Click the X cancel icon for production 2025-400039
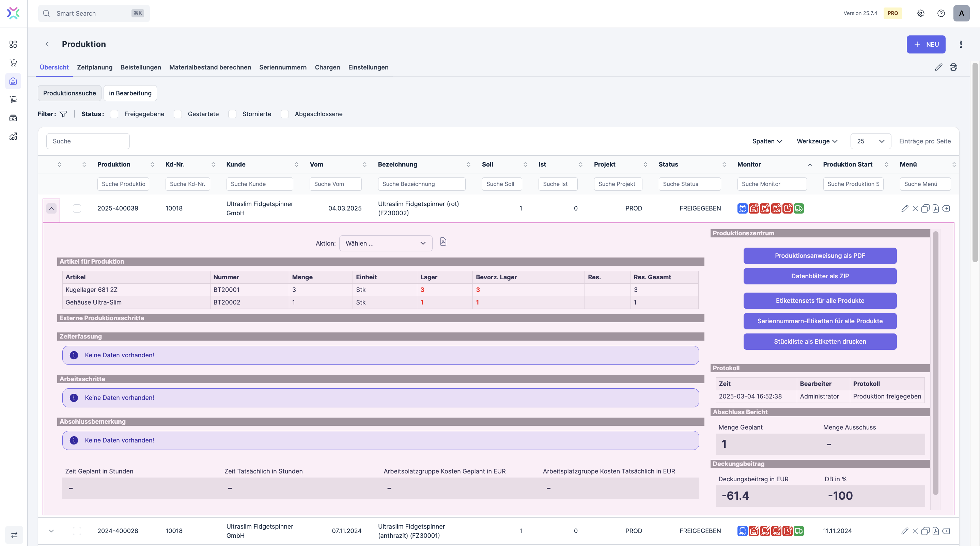The height and width of the screenshot is (546, 980). [x=915, y=208]
